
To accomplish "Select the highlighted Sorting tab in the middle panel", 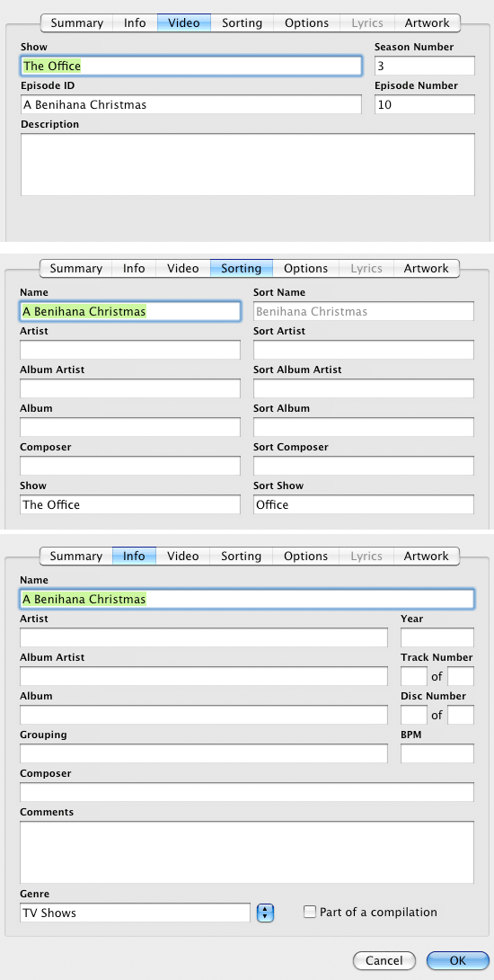I will click(x=241, y=268).
